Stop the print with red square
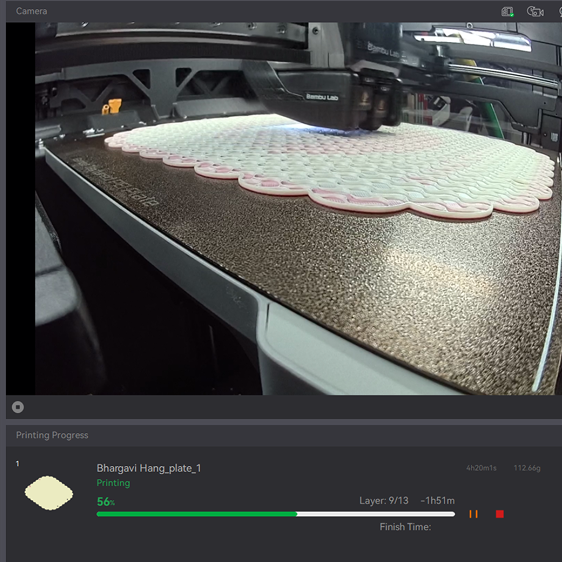This screenshot has height=562, width=562. coord(500,514)
